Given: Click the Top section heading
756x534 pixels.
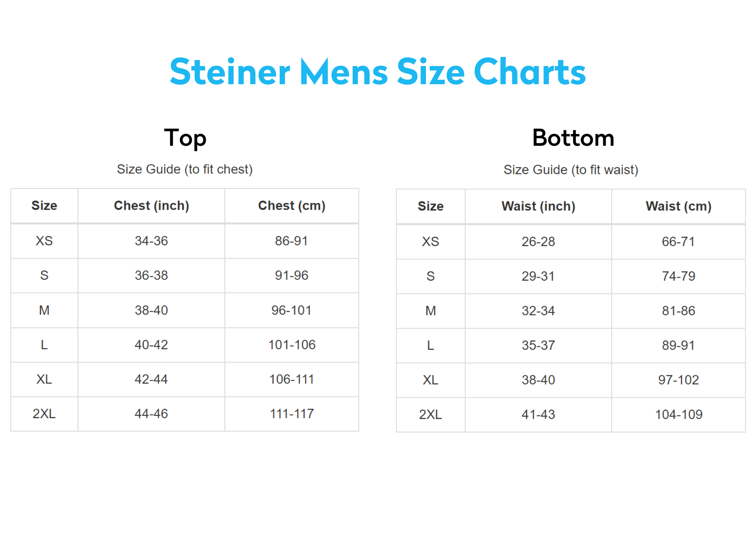Looking at the screenshot, I should point(185,138).
